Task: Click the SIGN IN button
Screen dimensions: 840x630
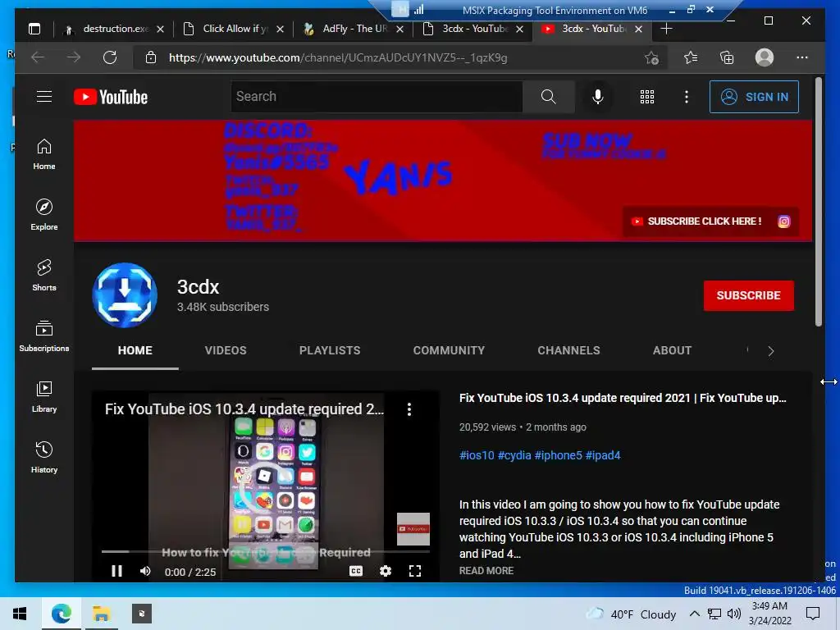Action: (x=755, y=97)
